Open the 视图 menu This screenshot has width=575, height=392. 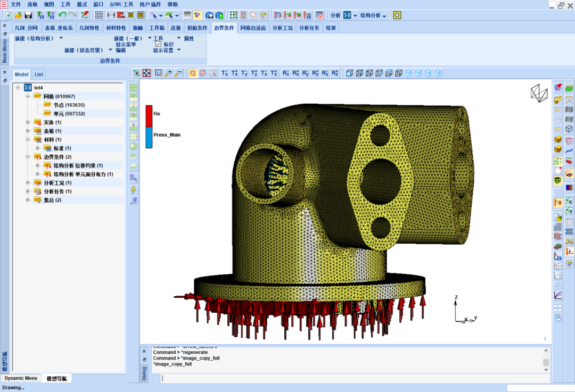click(x=49, y=4)
